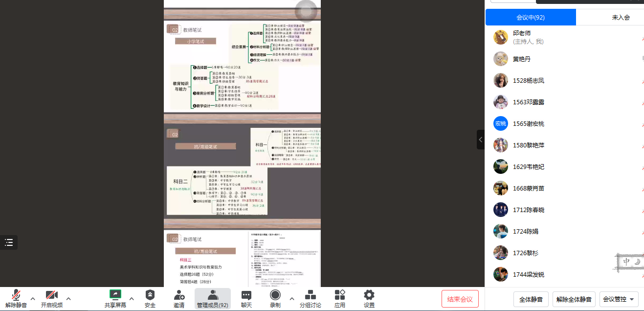Unmute the microphone (解除静音)
The image size is (644, 311).
click(x=16, y=295)
